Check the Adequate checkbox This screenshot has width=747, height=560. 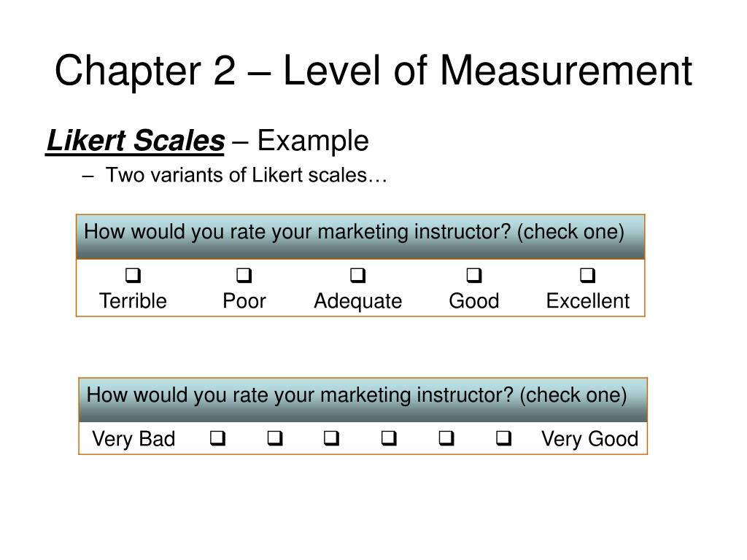click(357, 275)
